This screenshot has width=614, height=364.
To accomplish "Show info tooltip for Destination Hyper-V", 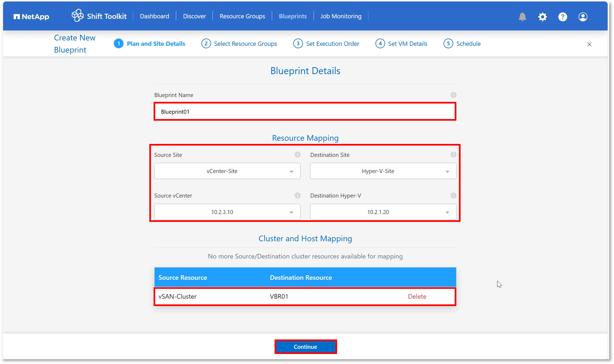I will point(453,196).
